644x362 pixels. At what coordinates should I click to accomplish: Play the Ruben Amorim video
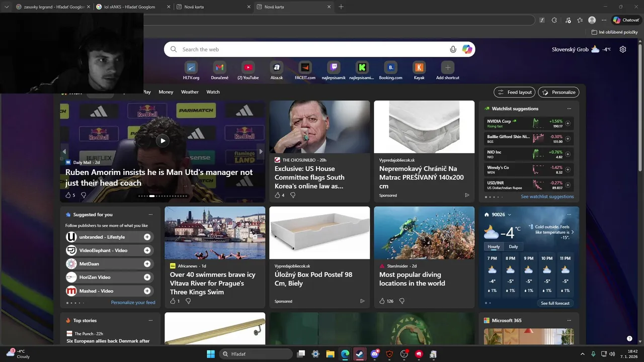click(163, 141)
